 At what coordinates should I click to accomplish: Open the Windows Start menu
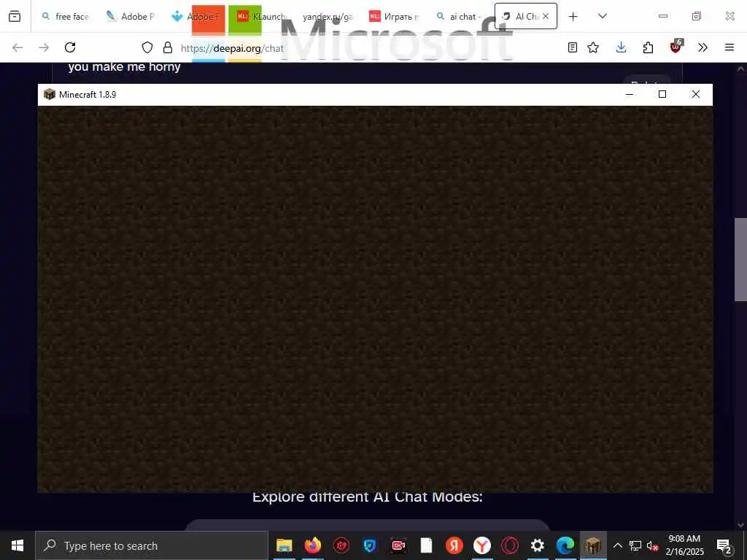point(18,545)
